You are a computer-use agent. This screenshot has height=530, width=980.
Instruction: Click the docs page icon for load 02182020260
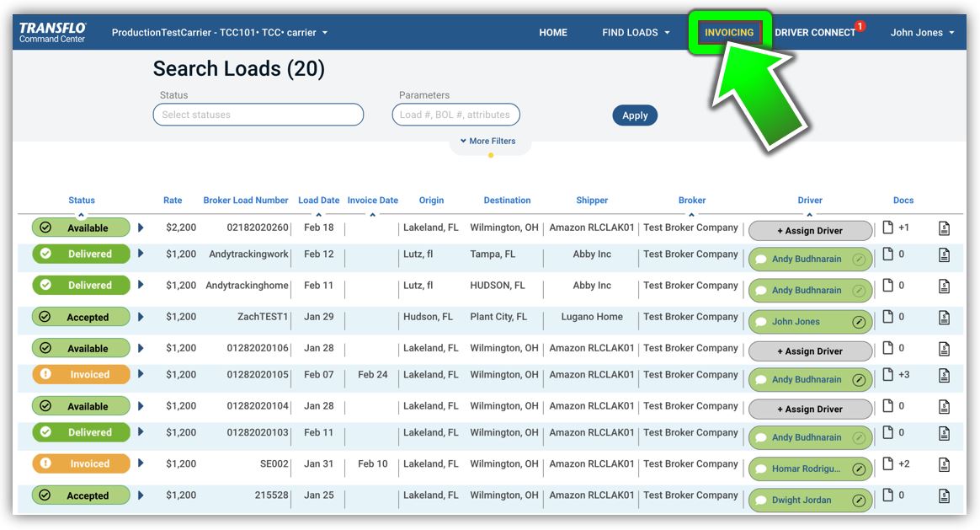tap(887, 228)
